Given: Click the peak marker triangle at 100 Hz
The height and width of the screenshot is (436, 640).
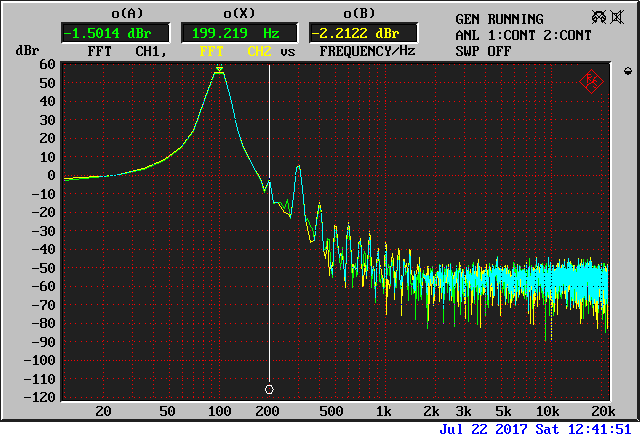Looking at the screenshot, I should pyautogui.click(x=220, y=69).
